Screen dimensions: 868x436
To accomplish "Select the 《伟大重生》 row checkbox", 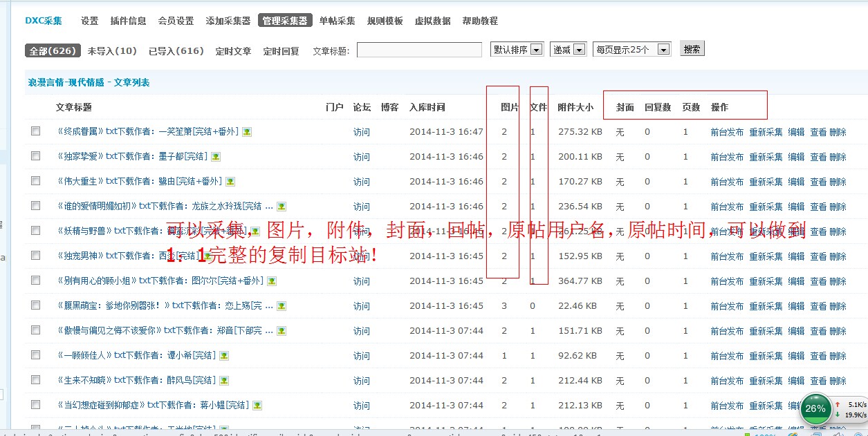I will point(36,181).
